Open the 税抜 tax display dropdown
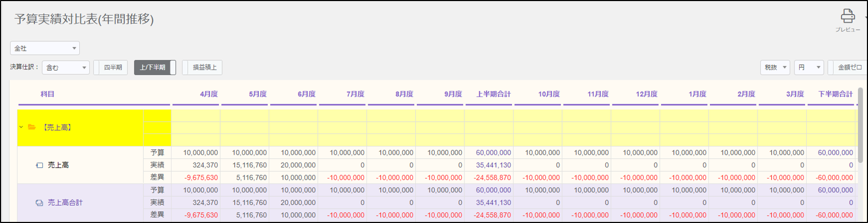This screenshot has height=223, width=868. (775, 67)
